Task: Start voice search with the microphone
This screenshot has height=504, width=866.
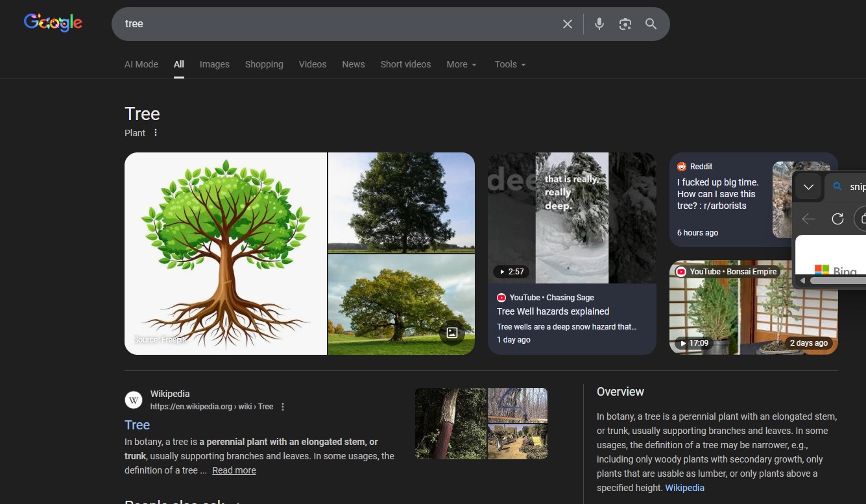Action: pos(599,24)
